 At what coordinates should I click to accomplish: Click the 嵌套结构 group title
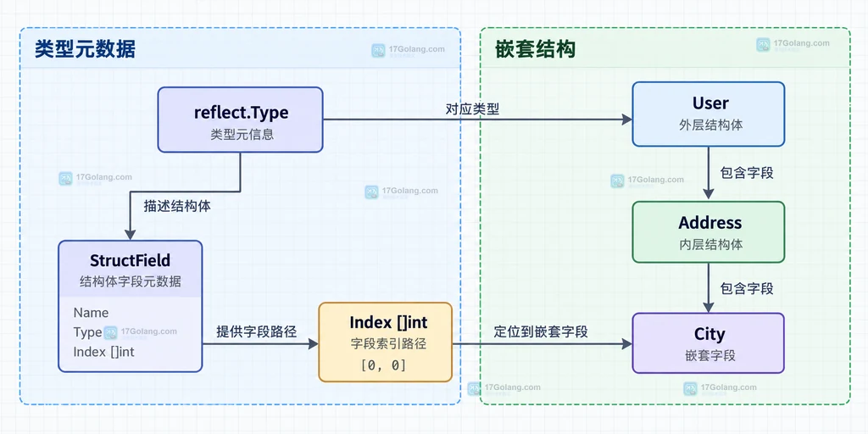pos(535,49)
